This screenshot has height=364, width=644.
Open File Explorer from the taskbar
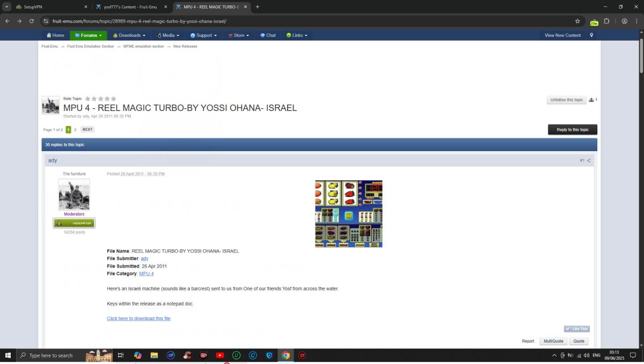coord(154,355)
